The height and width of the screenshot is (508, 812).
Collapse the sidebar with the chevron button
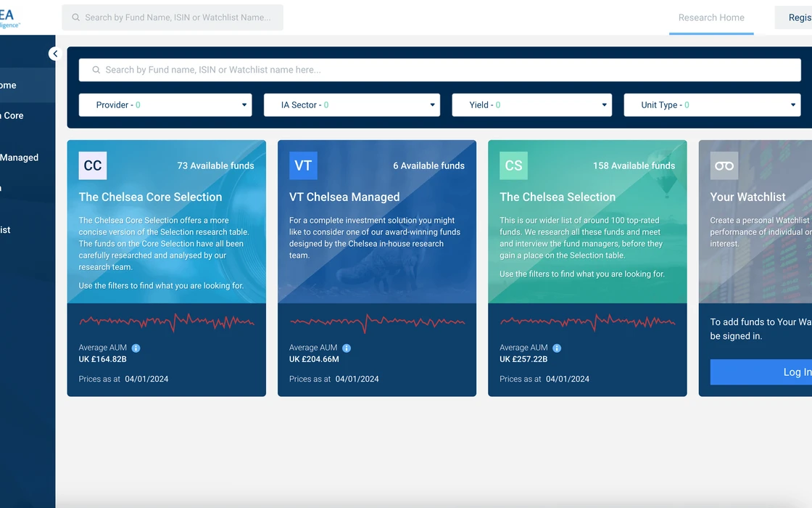(55, 54)
